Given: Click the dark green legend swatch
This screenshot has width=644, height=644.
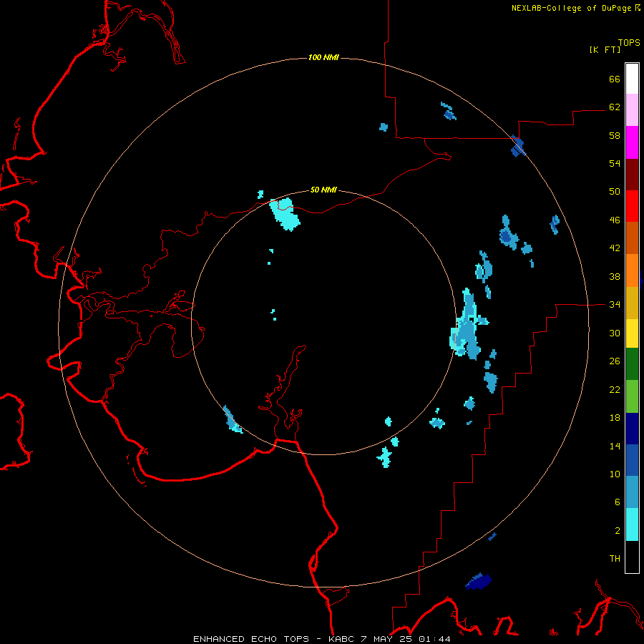Looking at the screenshot, I should point(632,364).
